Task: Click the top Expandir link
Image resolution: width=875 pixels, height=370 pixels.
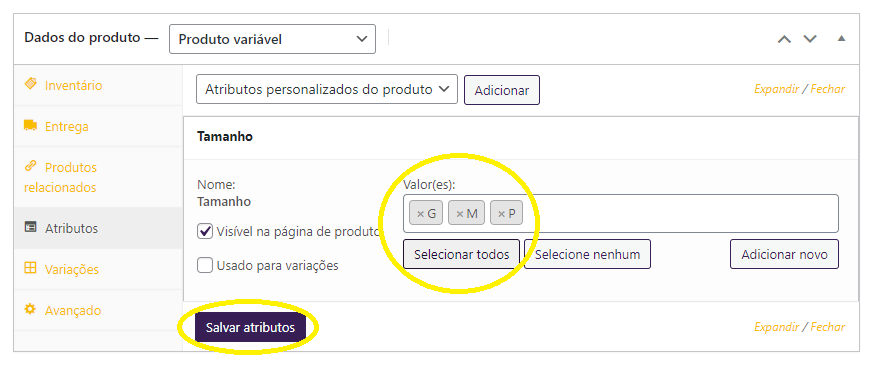Action: (x=776, y=89)
